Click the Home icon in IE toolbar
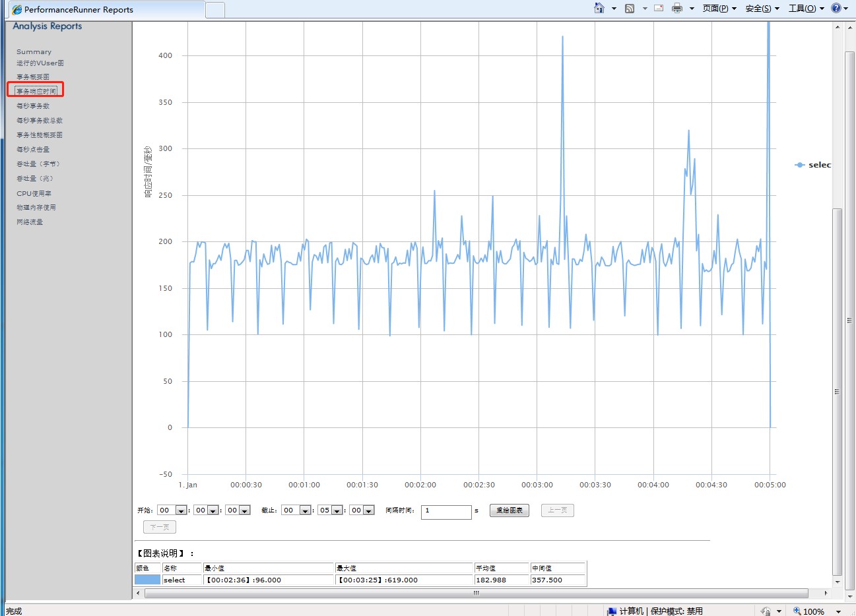This screenshot has height=616, width=856. (x=599, y=9)
